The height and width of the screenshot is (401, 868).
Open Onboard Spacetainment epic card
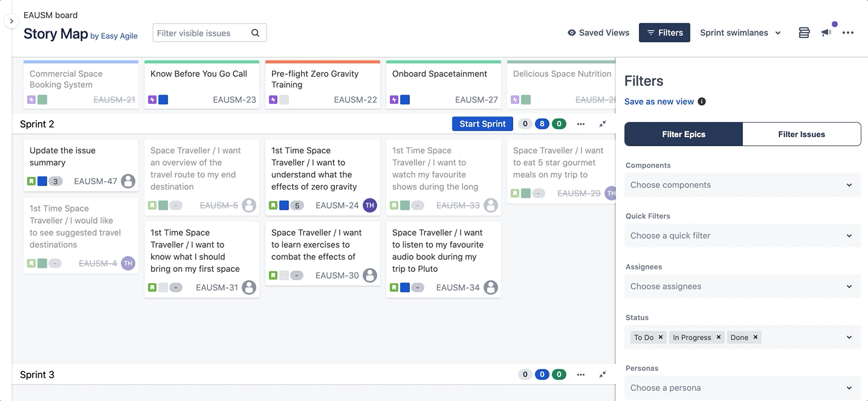coord(444,85)
